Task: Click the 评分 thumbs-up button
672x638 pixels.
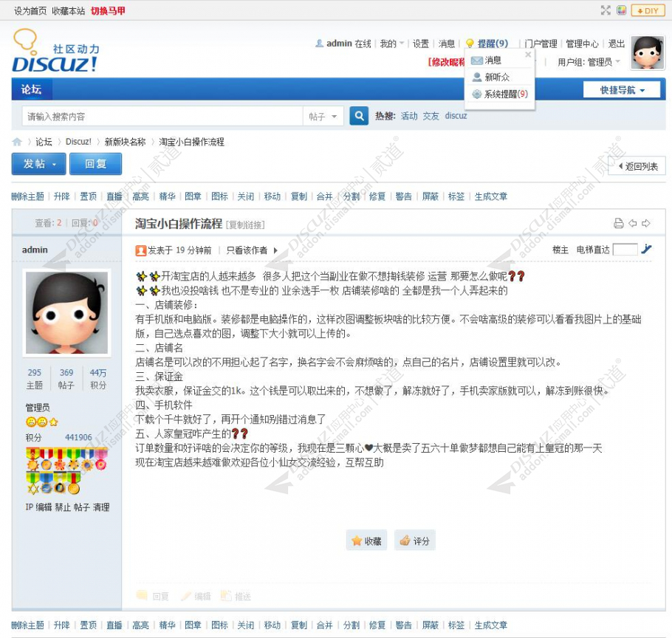Action: [415, 541]
